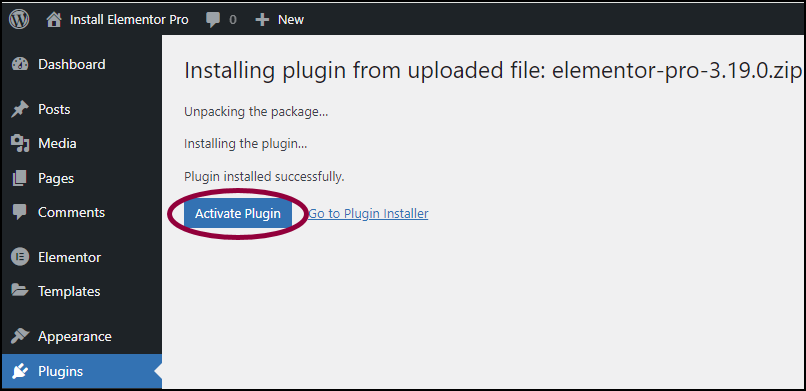806x391 pixels.
Task: Click the Media icon in sidebar
Action: pos(20,143)
